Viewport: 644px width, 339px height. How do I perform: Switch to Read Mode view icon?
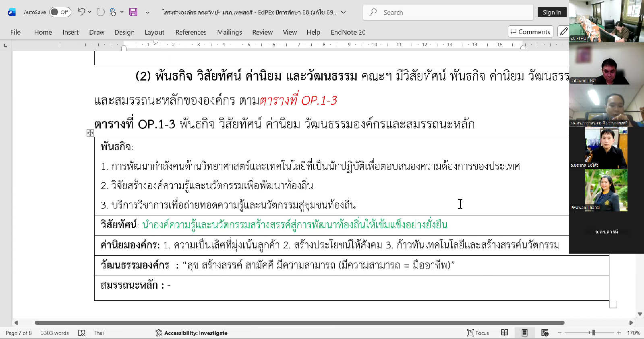[x=504, y=333]
